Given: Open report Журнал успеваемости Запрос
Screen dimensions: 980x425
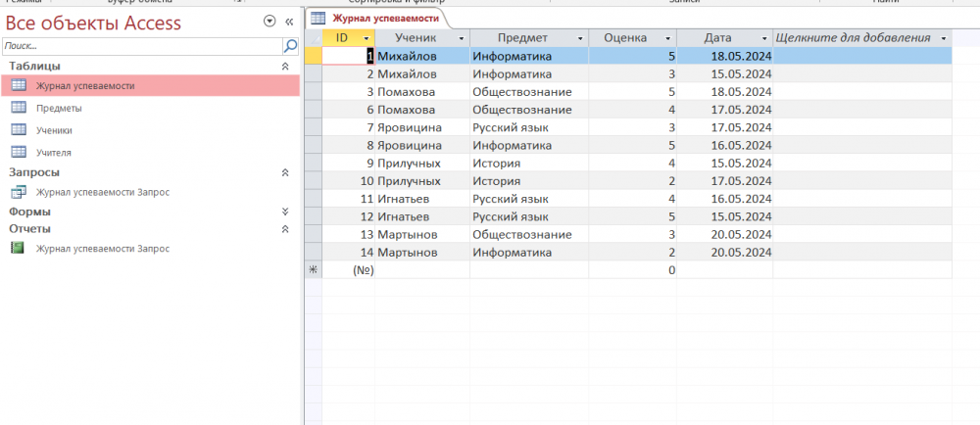Looking at the screenshot, I should tap(102, 249).
